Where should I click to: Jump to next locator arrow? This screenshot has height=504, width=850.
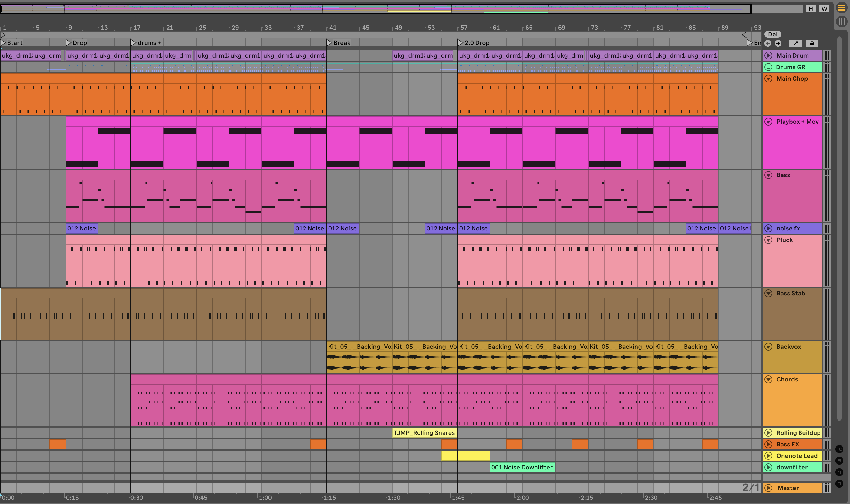click(778, 43)
